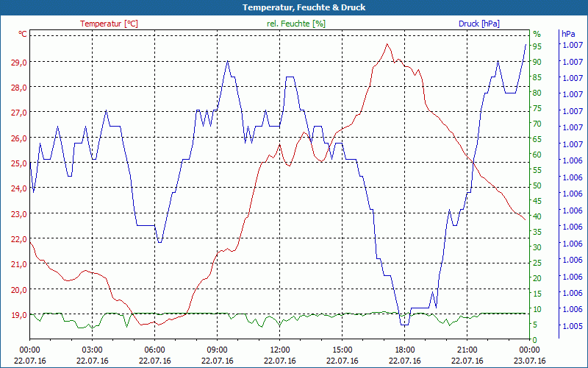Click the °C unit label on temperature axis
This screenshot has width=588, height=368.
[x=23, y=34]
